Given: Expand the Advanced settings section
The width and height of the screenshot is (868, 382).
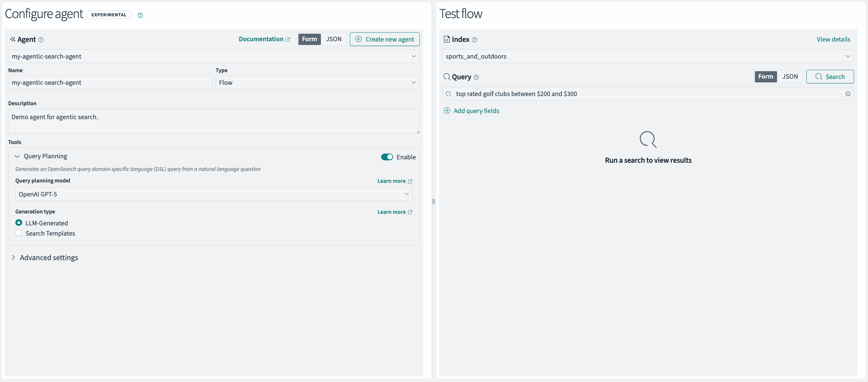Looking at the screenshot, I should (x=48, y=258).
